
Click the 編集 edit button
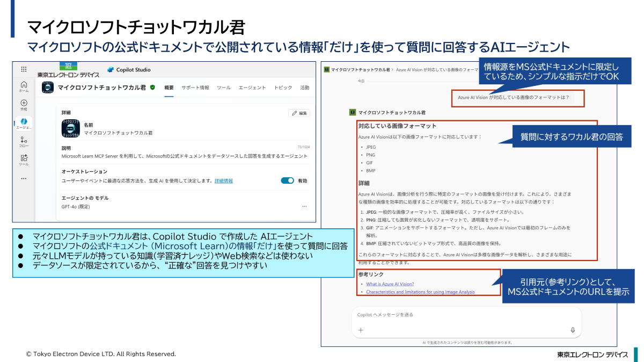pos(299,113)
